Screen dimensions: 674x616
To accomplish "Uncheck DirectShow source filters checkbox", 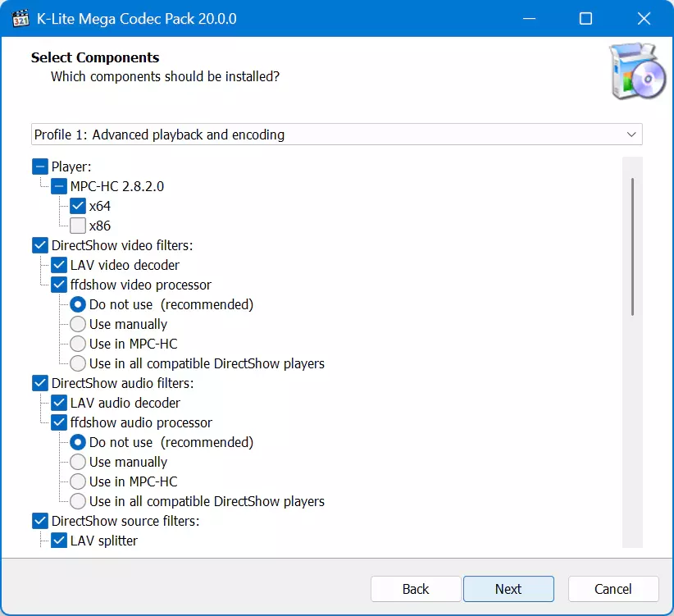I will click(40, 521).
